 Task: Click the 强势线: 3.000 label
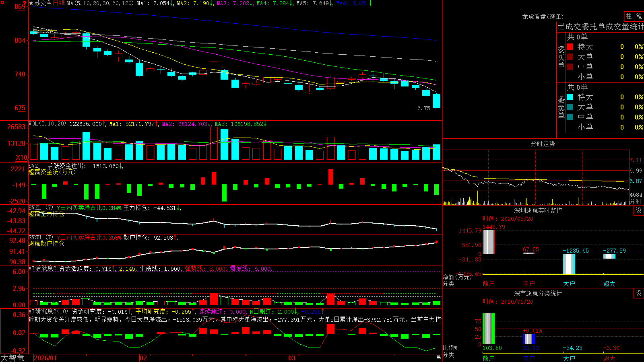click(x=205, y=269)
